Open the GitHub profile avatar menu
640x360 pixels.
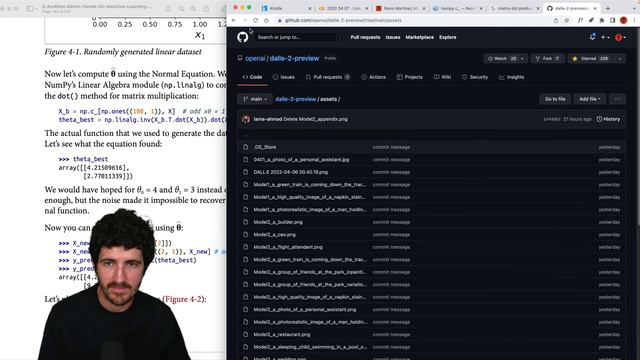(620, 37)
